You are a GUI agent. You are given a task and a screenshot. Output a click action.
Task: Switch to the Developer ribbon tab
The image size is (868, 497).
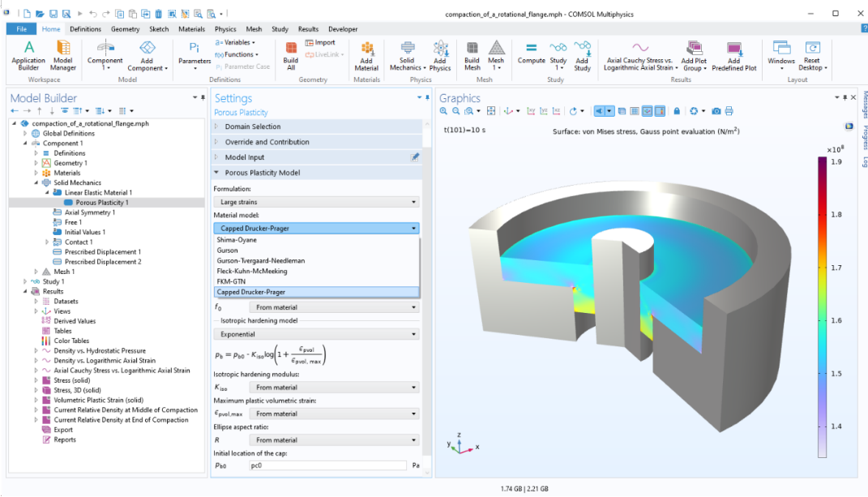[x=343, y=29]
